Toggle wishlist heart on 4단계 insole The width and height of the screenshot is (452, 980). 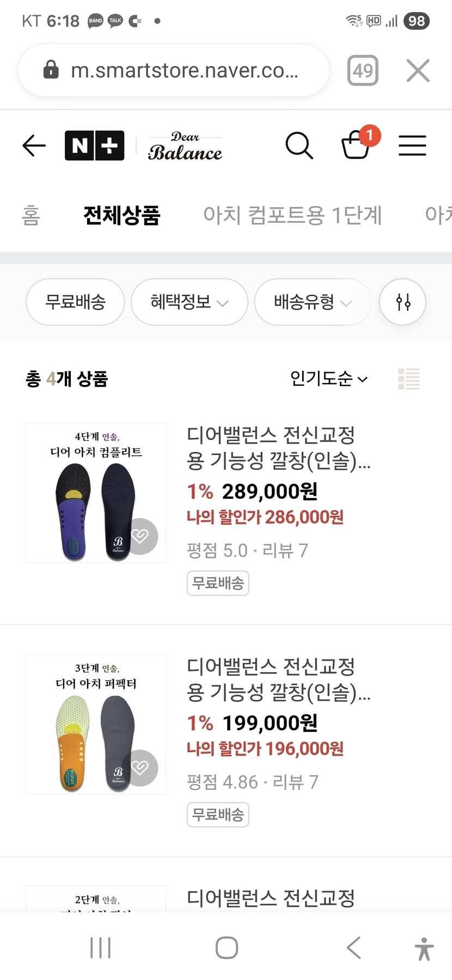pyautogui.click(x=140, y=536)
